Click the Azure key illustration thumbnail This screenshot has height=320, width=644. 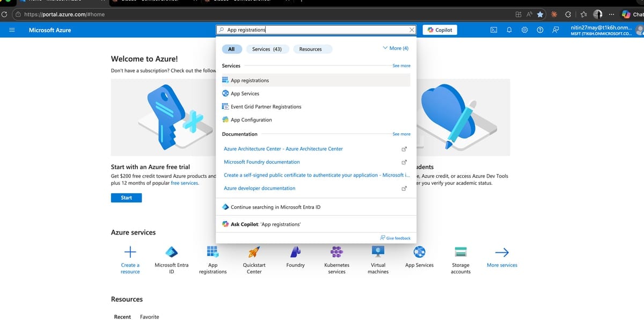point(164,117)
